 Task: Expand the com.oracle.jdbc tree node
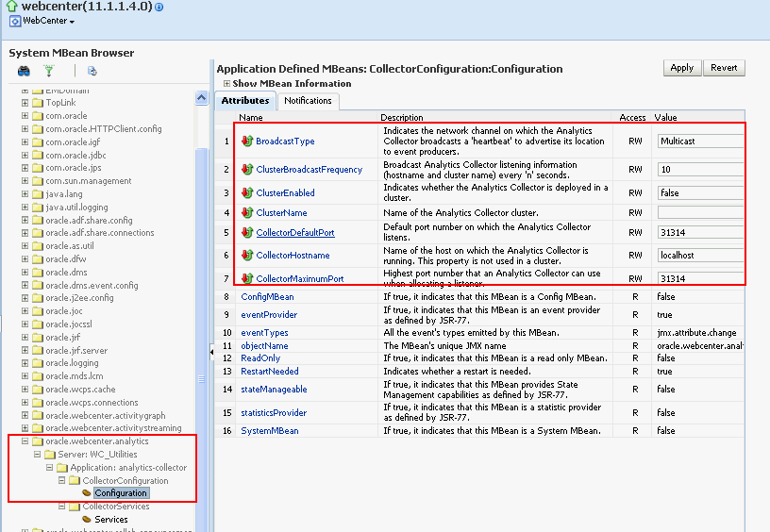click(x=25, y=155)
